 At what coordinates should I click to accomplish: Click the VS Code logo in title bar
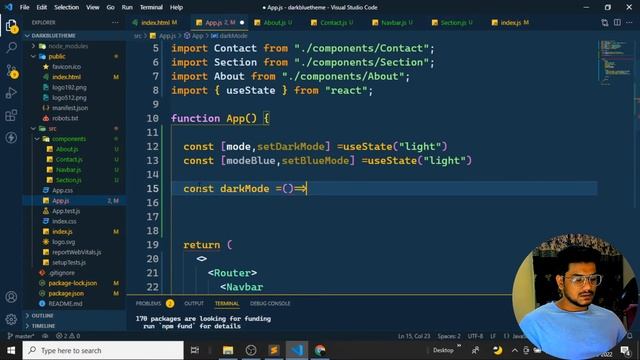[9, 7]
